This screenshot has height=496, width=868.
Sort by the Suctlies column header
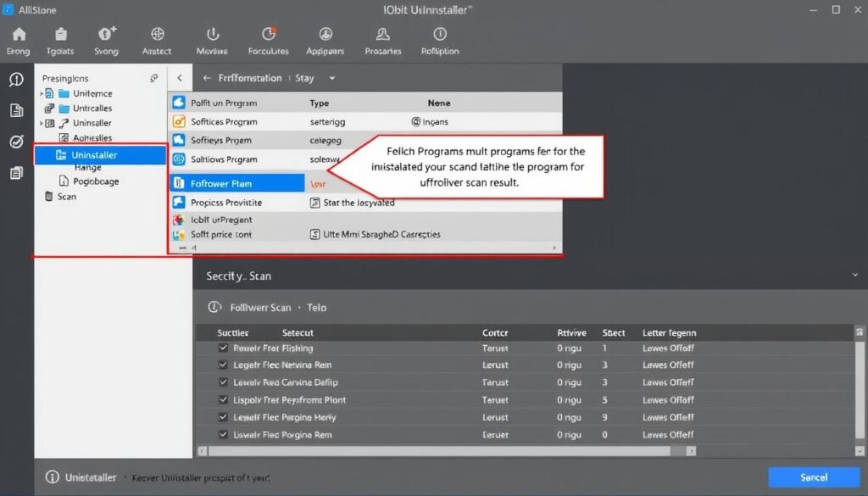[x=232, y=332]
